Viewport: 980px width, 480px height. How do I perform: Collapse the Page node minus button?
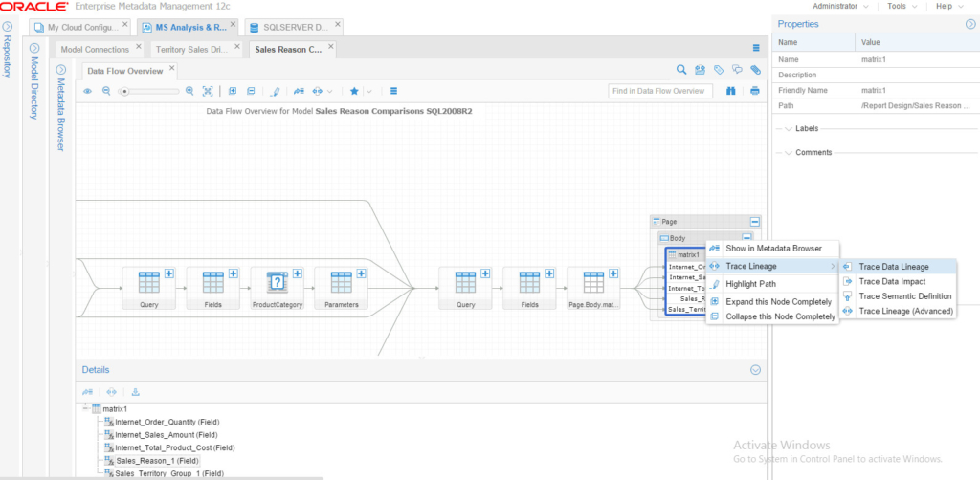[754, 222]
